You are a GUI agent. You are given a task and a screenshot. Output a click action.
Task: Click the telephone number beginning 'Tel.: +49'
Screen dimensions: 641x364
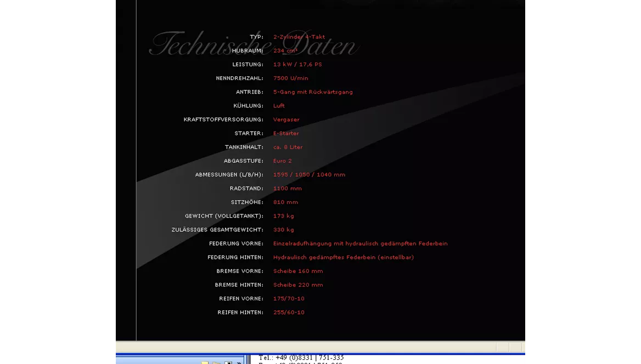pyautogui.click(x=301, y=357)
